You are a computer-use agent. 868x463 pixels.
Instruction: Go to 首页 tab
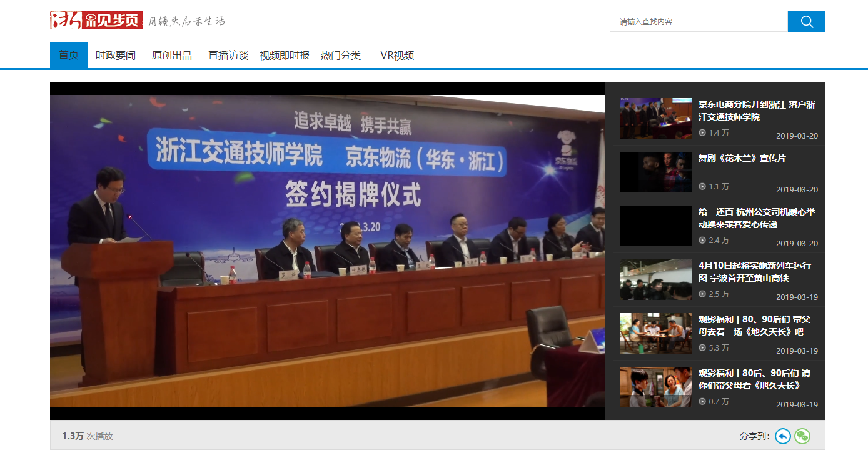(x=69, y=55)
